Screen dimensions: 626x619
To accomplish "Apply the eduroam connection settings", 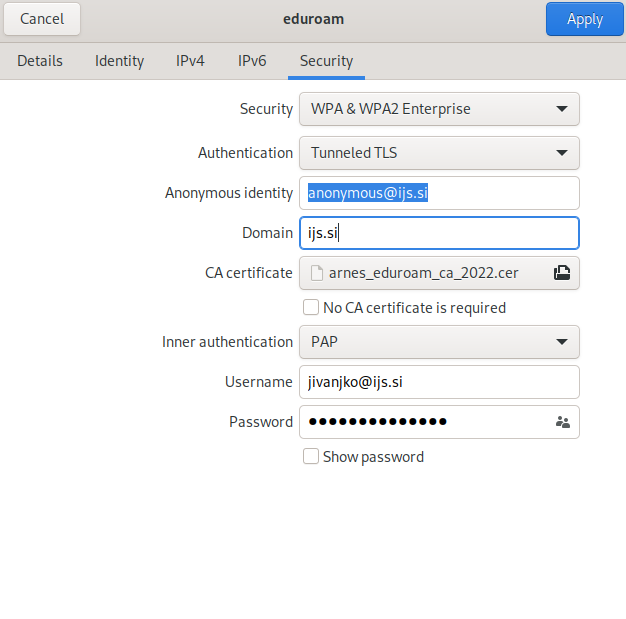I will (x=584, y=19).
